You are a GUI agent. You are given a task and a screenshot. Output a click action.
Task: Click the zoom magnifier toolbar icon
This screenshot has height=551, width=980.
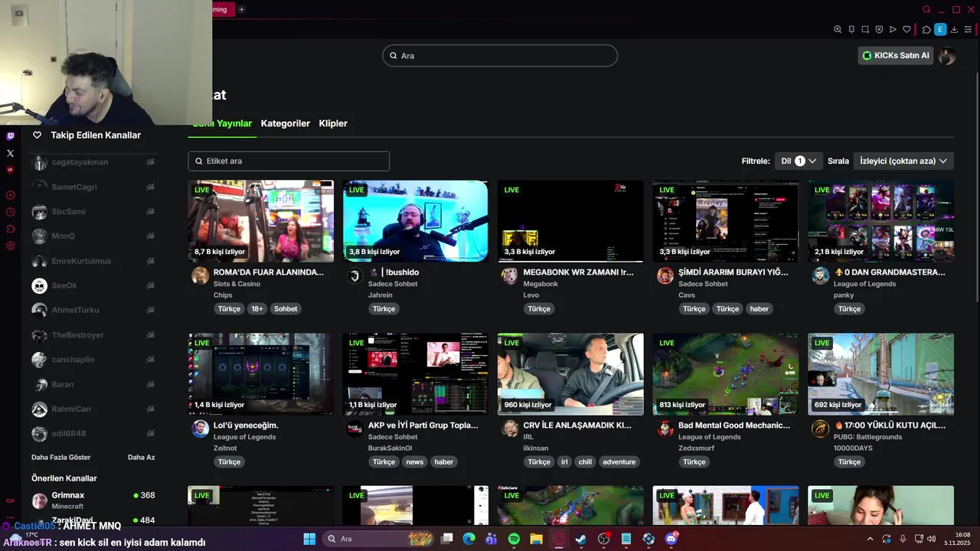(x=838, y=30)
